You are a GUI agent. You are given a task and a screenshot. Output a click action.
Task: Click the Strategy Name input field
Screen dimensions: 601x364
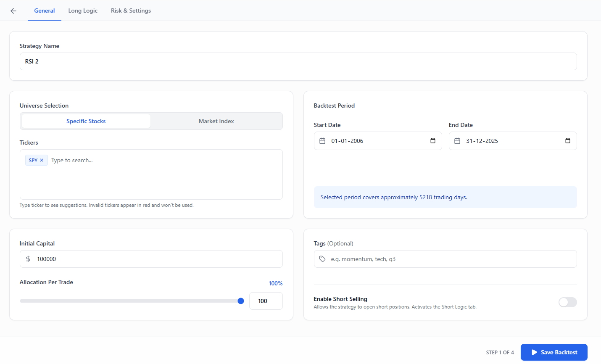pos(298,61)
